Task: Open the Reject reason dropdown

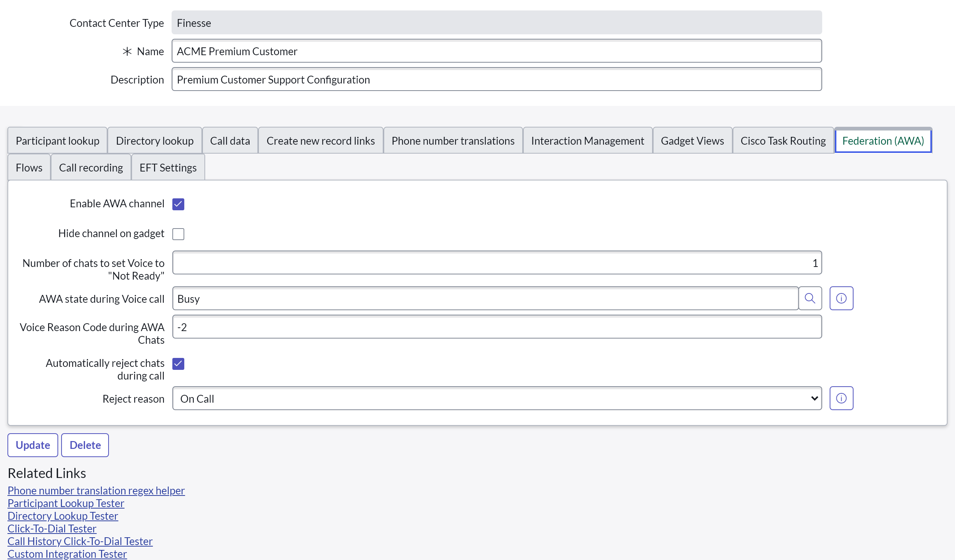Action: tap(497, 398)
